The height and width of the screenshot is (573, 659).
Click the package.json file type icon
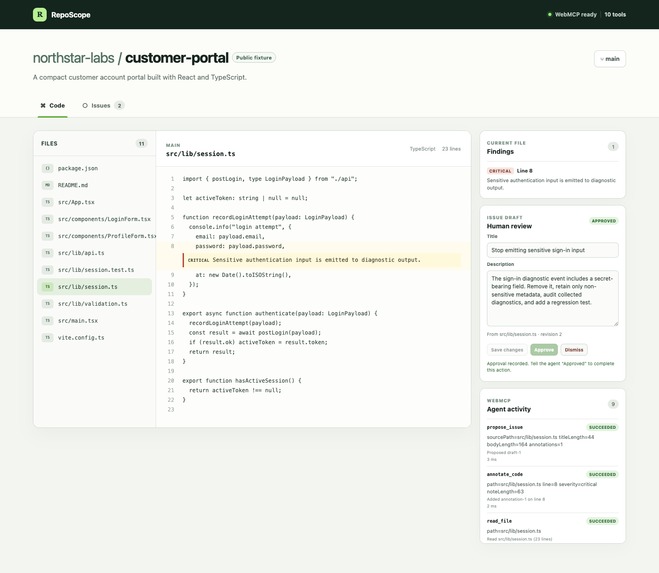[47, 168]
